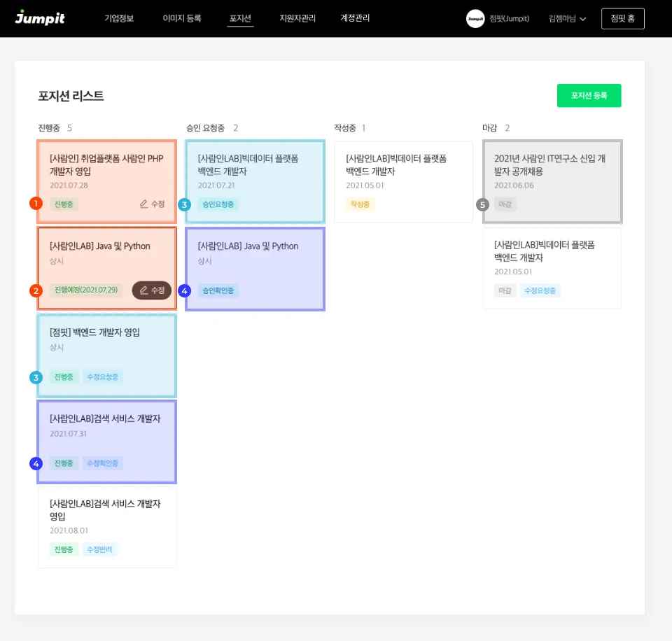Click the 점핏(Jumpit) company name

coord(509,18)
